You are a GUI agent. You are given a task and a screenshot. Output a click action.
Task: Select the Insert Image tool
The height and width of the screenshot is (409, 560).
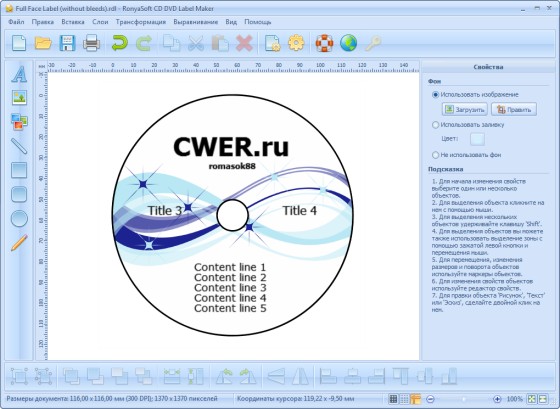[x=19, y=97]
